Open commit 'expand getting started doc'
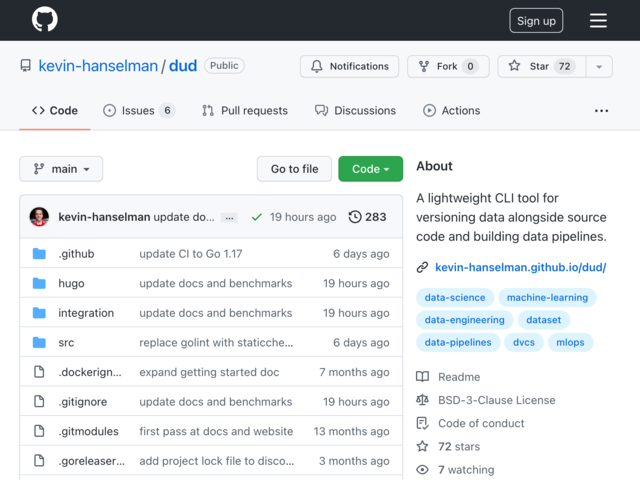The height and width of the screenshot is (480, 640). coord(209,372)
